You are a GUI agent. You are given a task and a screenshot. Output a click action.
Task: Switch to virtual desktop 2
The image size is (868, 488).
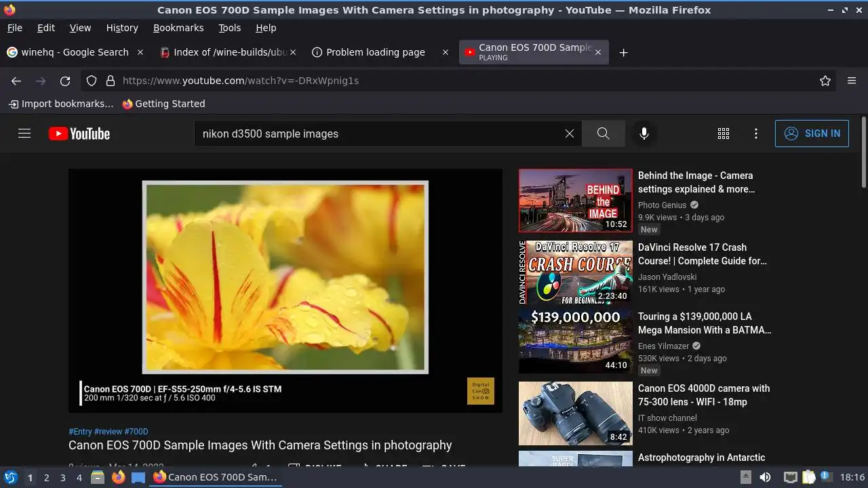tap(46, 477)
